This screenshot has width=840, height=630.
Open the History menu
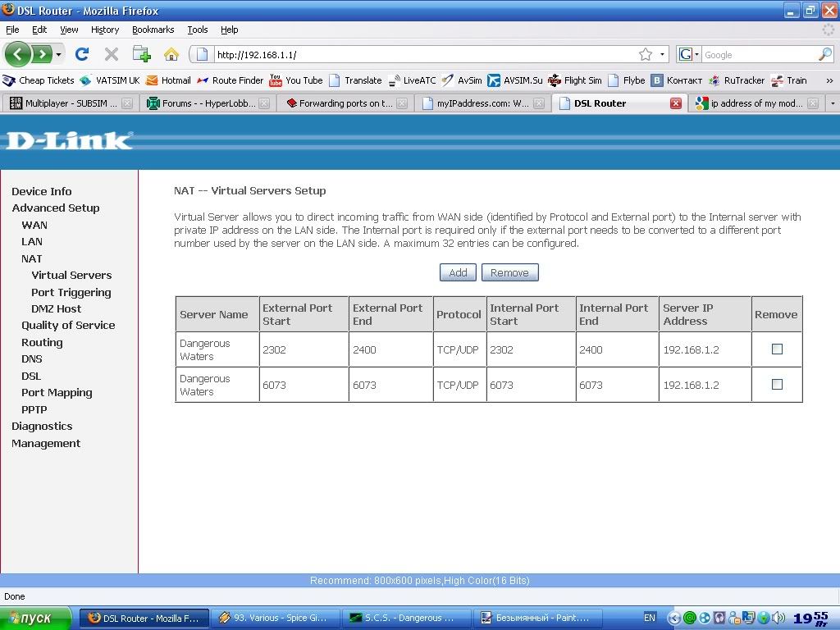[105, 30]
